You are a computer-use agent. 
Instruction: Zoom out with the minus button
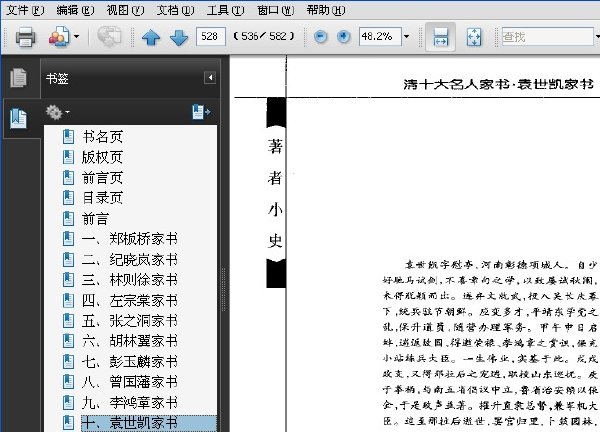click(x=321, y=37)
